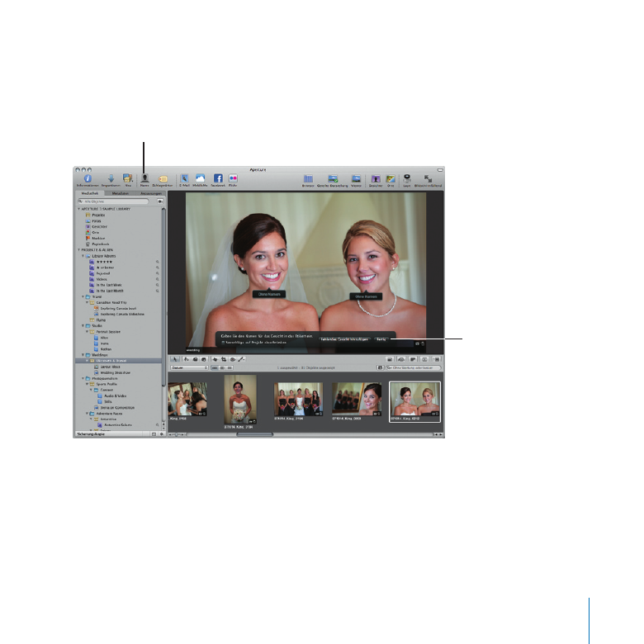Open the Informationen inspector icon
The image size is (644, 644).
click(88, 178)
